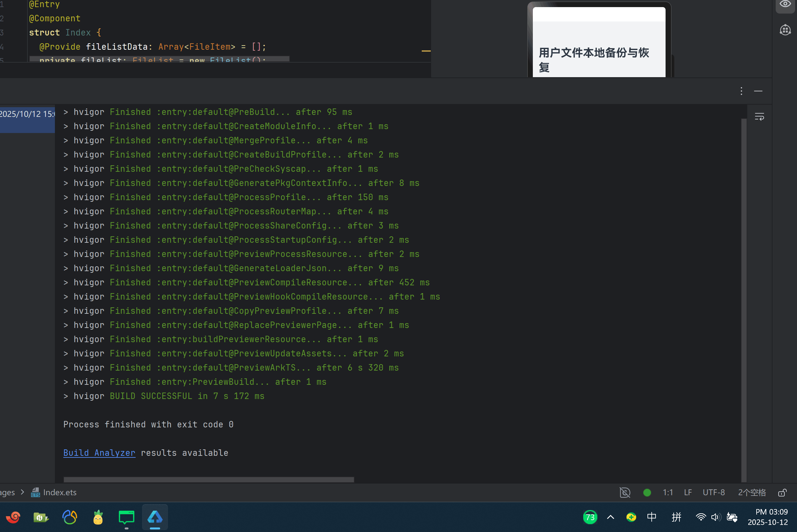Hide the build output panel
The height and width of the screenshot is (532, 797).
[758, 91]
